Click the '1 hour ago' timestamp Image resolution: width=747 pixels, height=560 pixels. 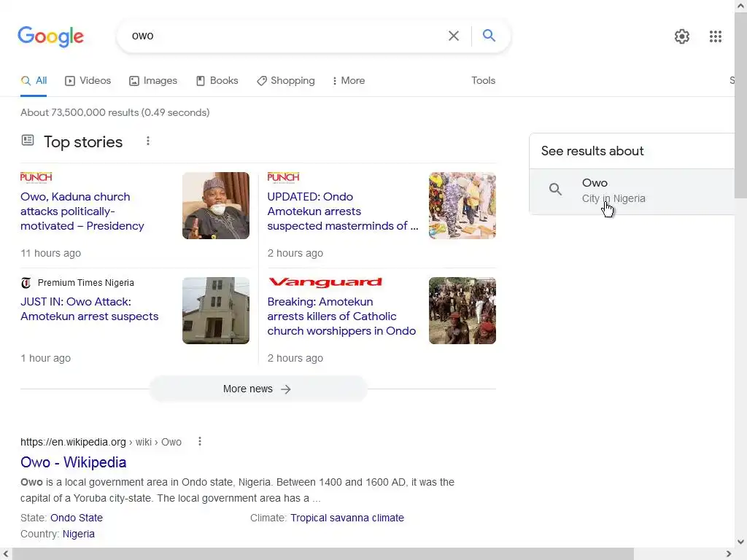pos(45,358)
